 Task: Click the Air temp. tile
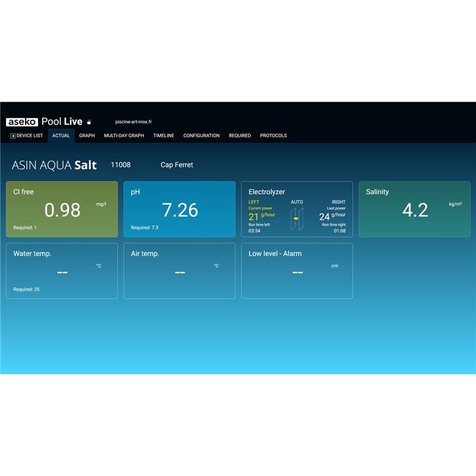(179, 271)
